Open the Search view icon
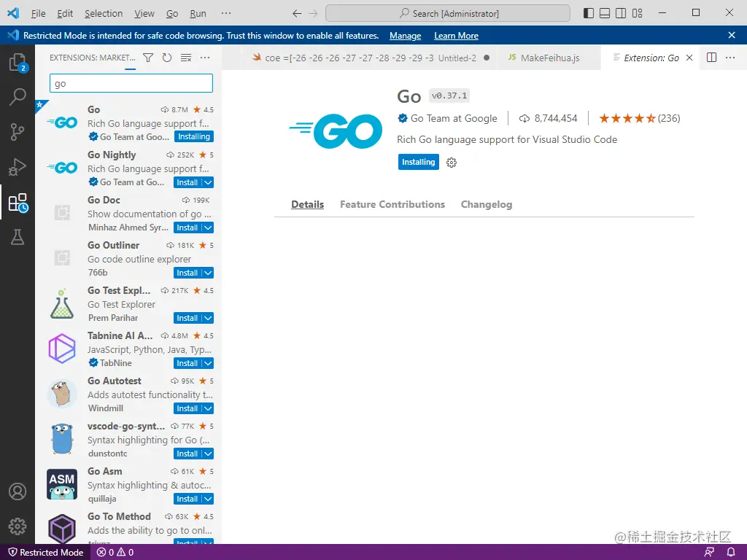The width and height of the screenshot is (747, 560). pos(18,97)
